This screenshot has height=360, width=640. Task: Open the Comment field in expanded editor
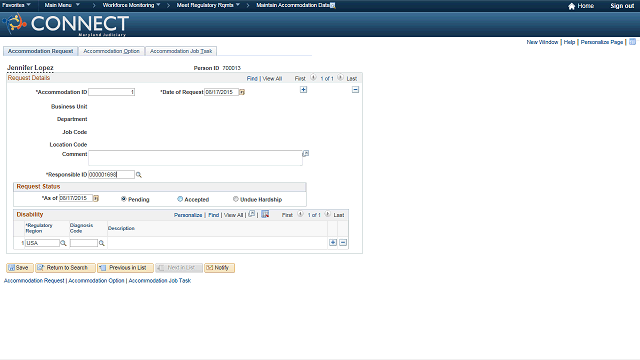[305, 154]
